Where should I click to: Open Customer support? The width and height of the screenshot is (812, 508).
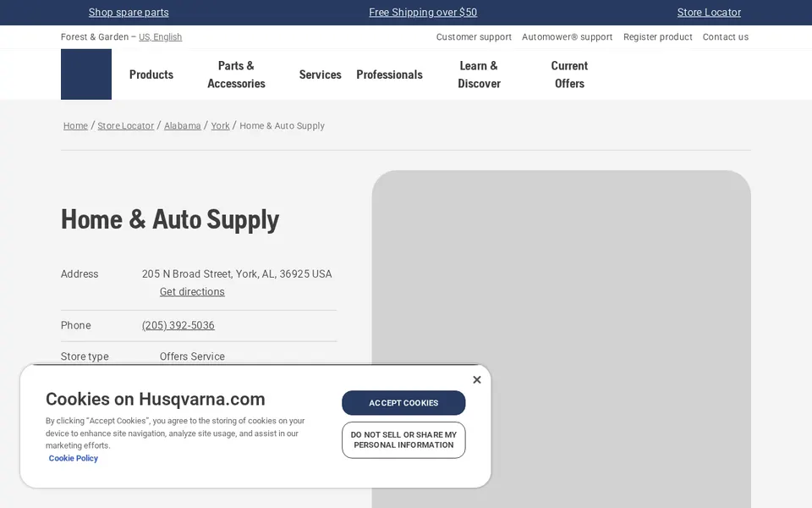tap(474, 36)
